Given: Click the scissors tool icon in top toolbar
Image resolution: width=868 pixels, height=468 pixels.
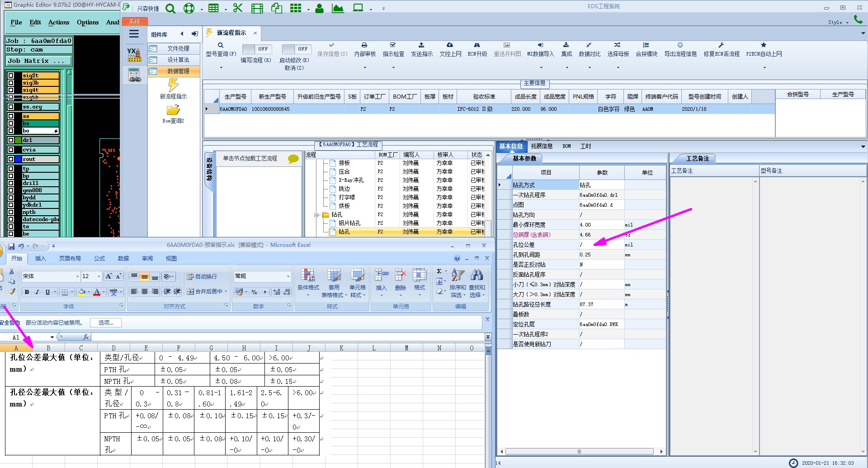Looking at the screenshot, I should pyautogui.click(x=238, y=8).
